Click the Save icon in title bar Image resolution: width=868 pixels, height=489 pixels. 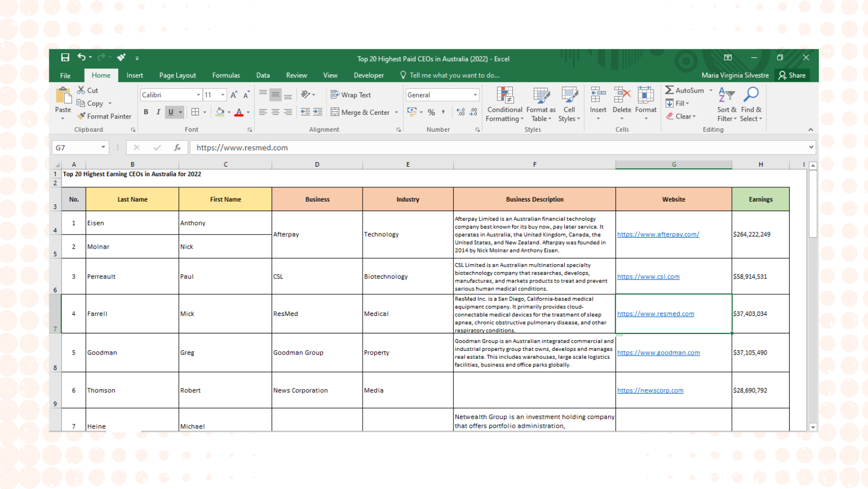pyautogui.click(x=65, y=58)
